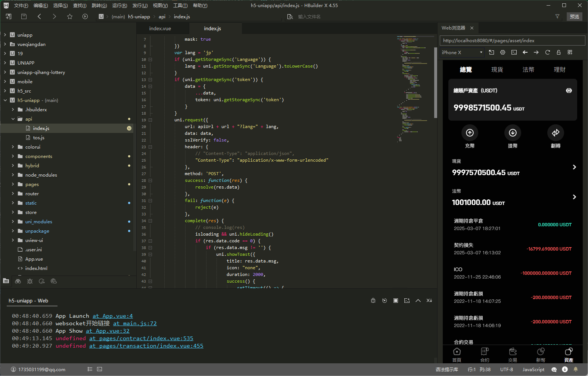Click the browser QR code icon

[570, 52]
